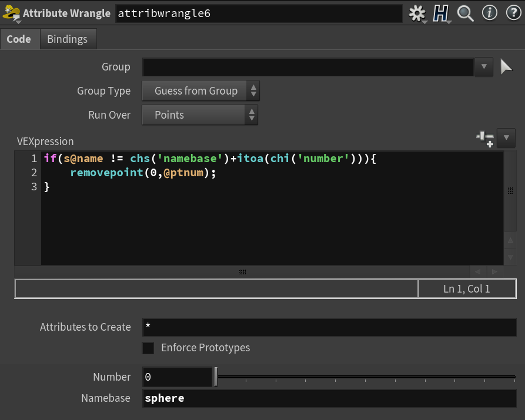The image size is (525, 420).
Task: Click the node name field attribwrangle6
Action: (x=259, y=14)
